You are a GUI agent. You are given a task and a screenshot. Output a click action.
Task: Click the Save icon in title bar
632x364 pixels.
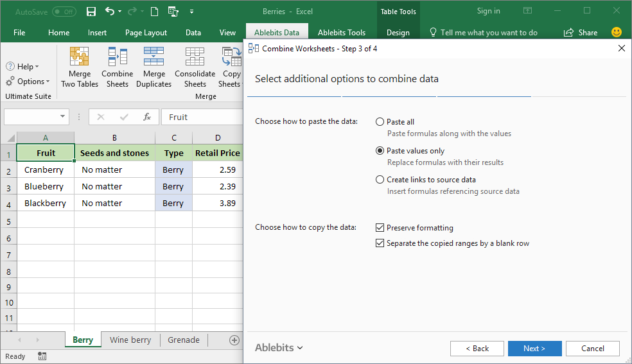91,12
